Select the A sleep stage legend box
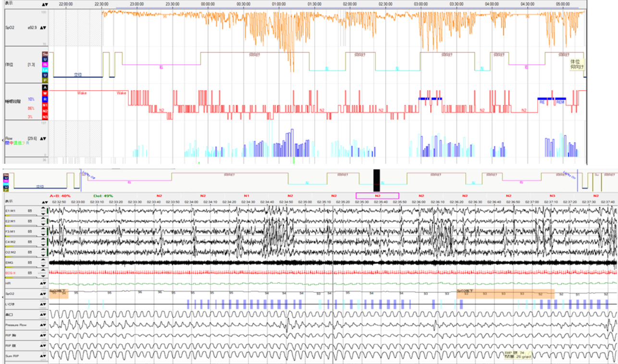618x364 pixels. tap(45, 88)
